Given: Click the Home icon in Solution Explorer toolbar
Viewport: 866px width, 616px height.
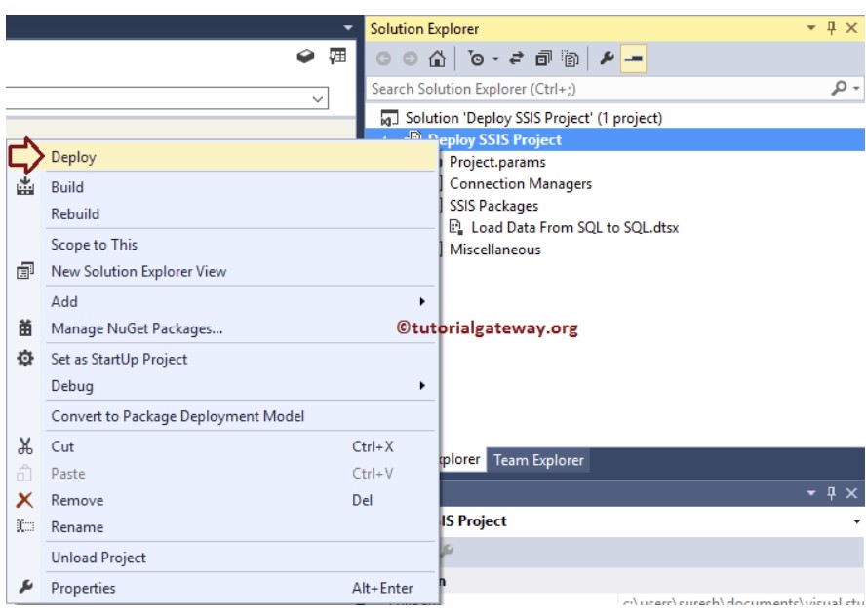Looking at the screenshot, I should [x=437, y=58].
